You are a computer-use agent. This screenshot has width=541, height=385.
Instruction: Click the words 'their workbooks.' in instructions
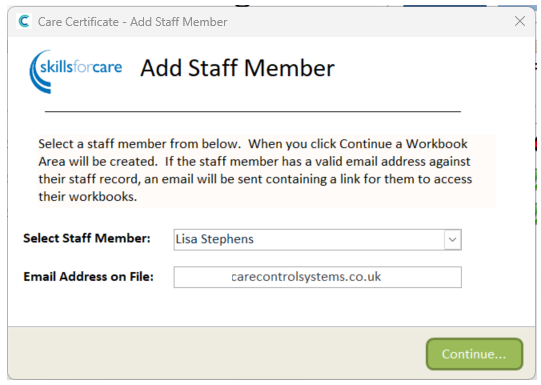(x=88, y=197)
